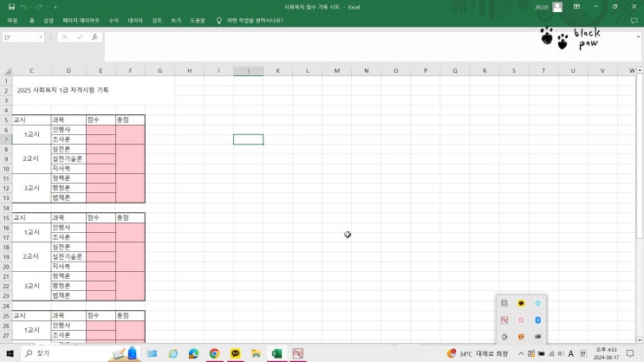
Task: Select row 14 header
Action: (x=6, y=208)
